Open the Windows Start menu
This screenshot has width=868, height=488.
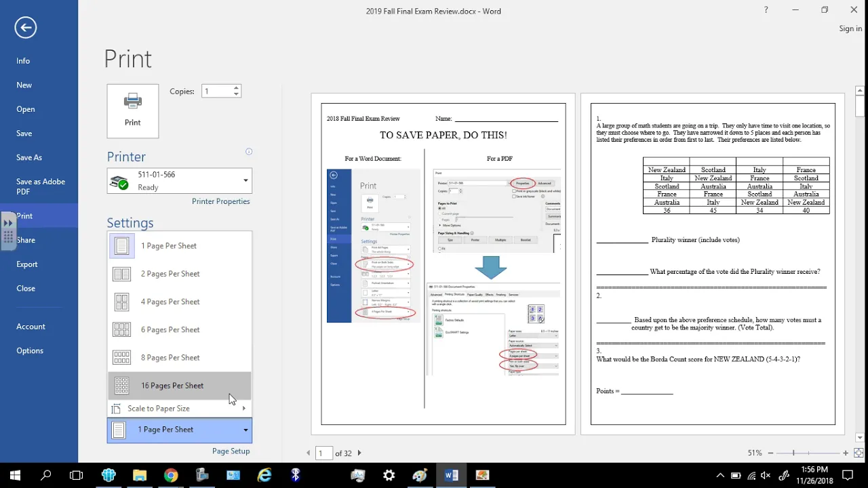pyautogui.click(x=15, y=475)
